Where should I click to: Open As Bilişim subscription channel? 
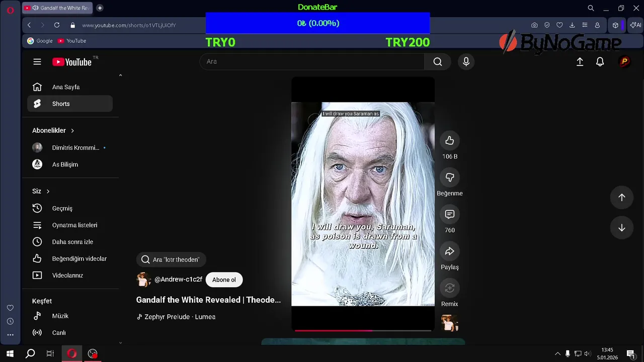(70, 164)
